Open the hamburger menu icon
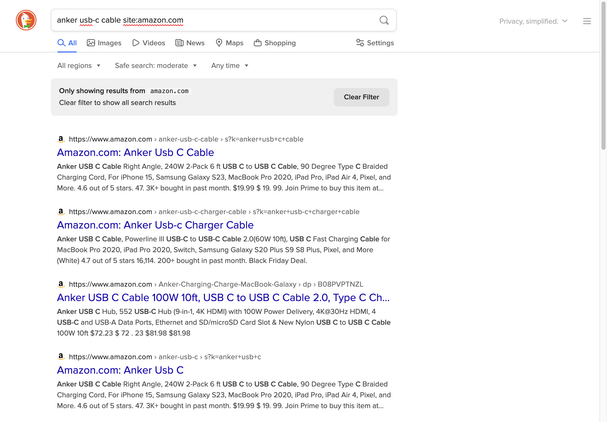This screenshot has height=422, width=607. click(587, 21)
